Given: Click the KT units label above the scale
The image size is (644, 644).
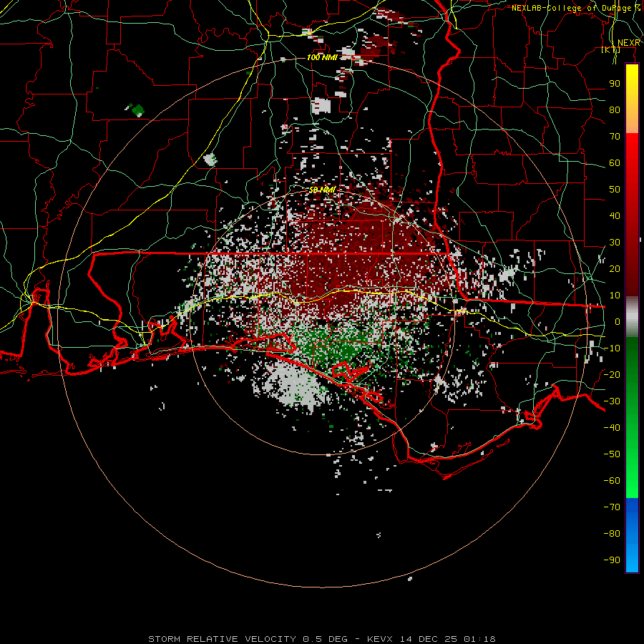Looking at the screenshot, I should [x=611, y=49].
